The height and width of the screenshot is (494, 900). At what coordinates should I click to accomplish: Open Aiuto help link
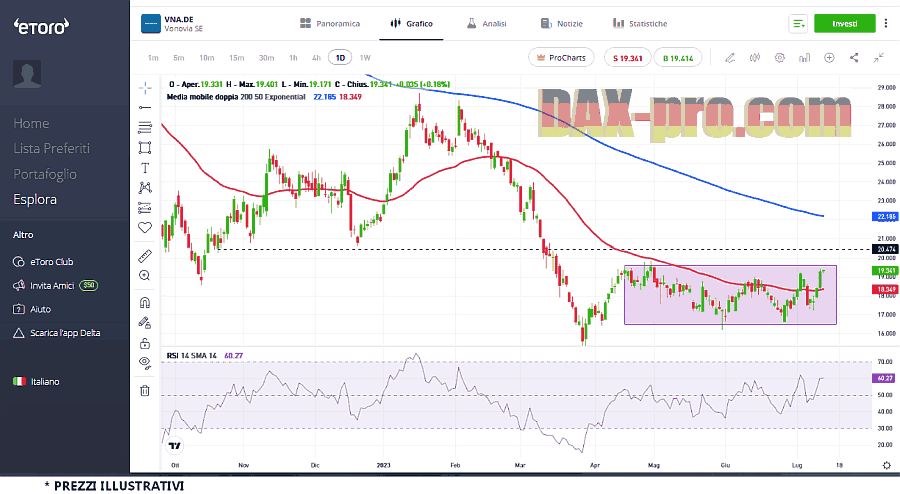click(x=32, y=309)
